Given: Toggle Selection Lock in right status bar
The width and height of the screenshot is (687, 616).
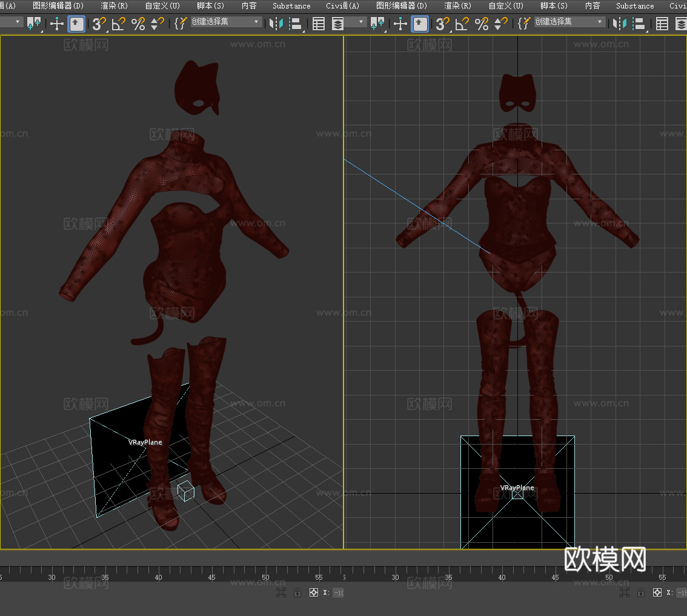Looking at the screenshot, I should (x=641, y=592).
